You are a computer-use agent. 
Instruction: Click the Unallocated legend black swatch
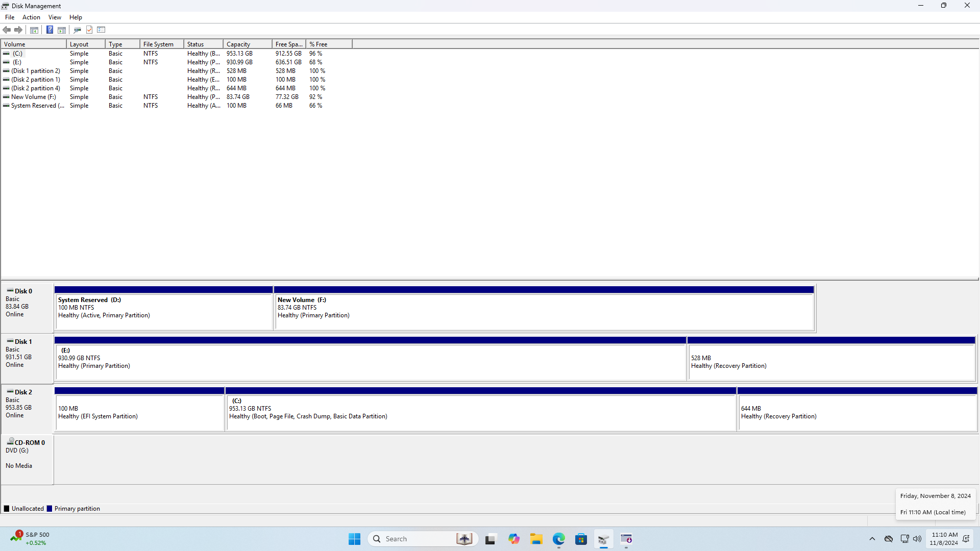coord(7,509)
